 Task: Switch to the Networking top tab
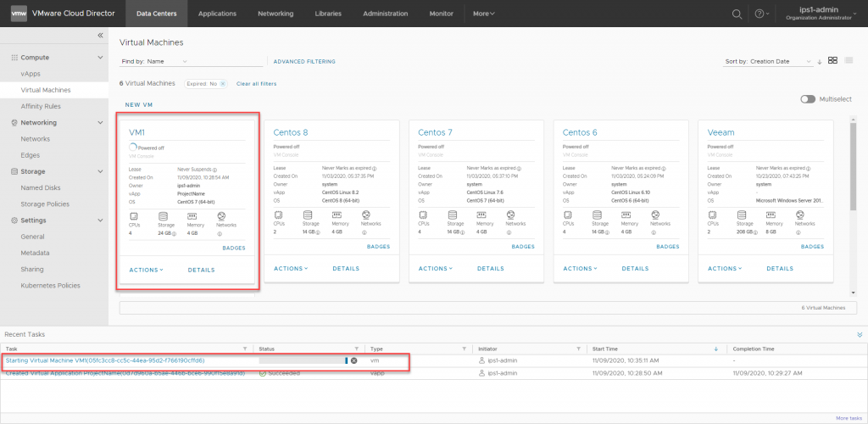[x=275, y=14]
